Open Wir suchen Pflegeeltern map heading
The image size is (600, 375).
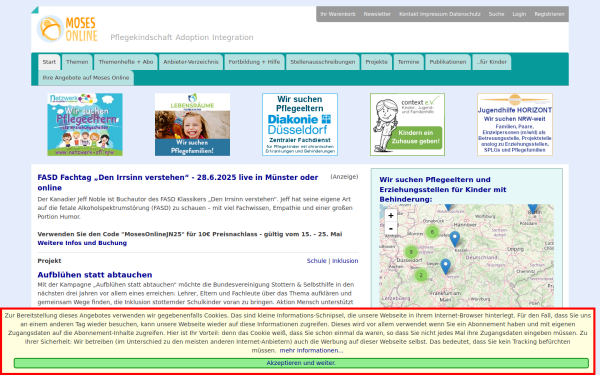[x=443, y=189]
